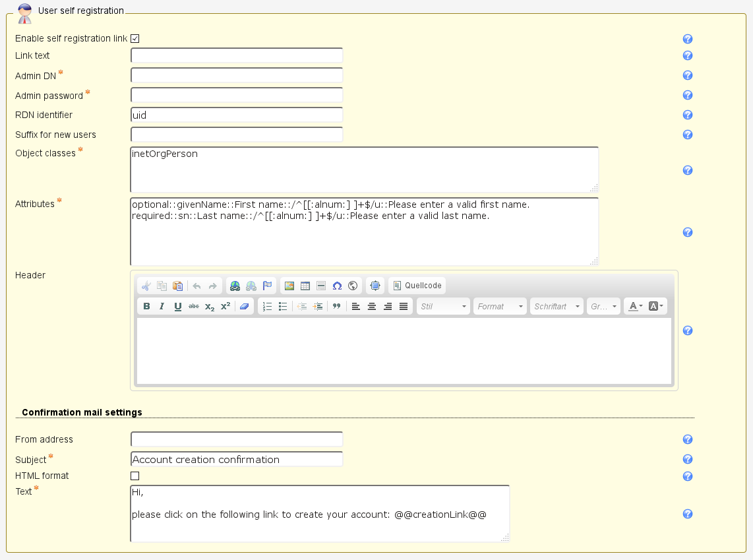Click the special character omega icon
The width and height of the screenshot is (753, 560).
[x=337, y=286]
